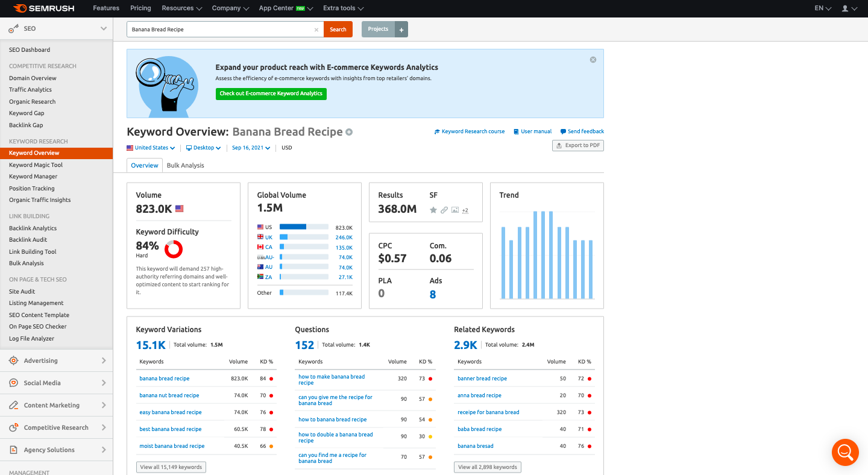Open Keyword Research course link

[x=470, y=131]
